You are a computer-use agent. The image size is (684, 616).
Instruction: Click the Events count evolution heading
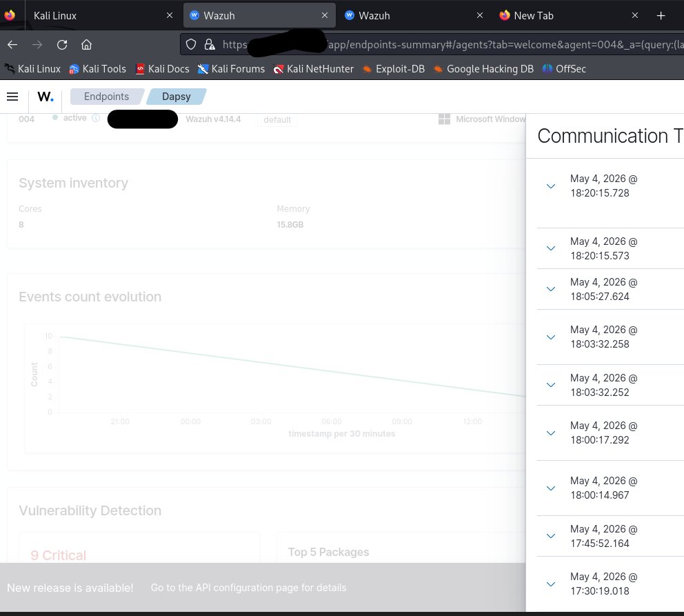pyautogui.click(x=90, y=297)
